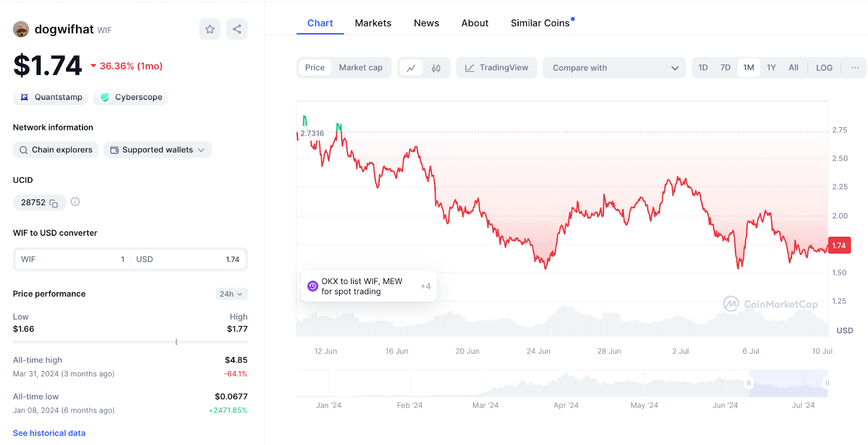868x445 pixels.
Task: Open the 24h price performance dropdown
Action: pos(232,294)
